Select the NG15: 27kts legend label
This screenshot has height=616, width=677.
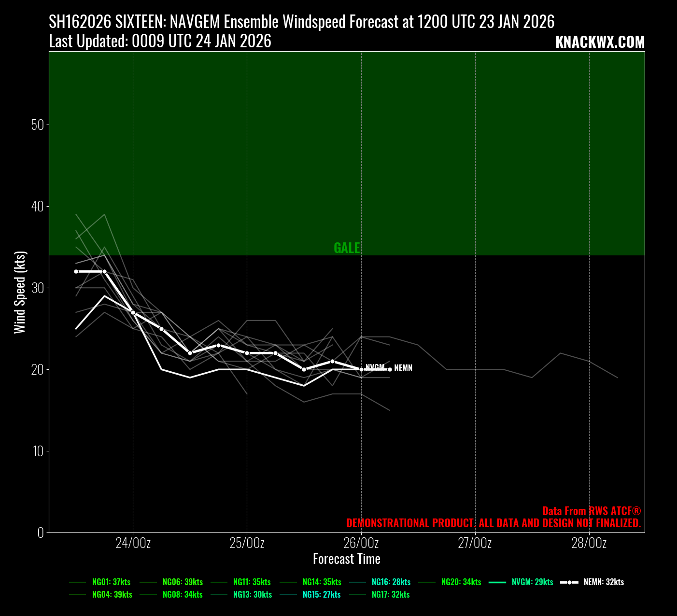pyautogui.click(x=322, y=595)
